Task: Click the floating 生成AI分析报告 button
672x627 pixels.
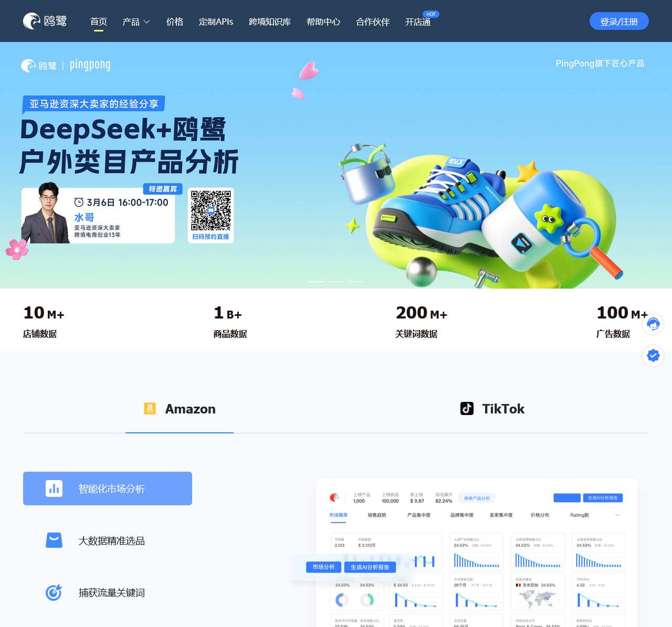Action: 370,567
